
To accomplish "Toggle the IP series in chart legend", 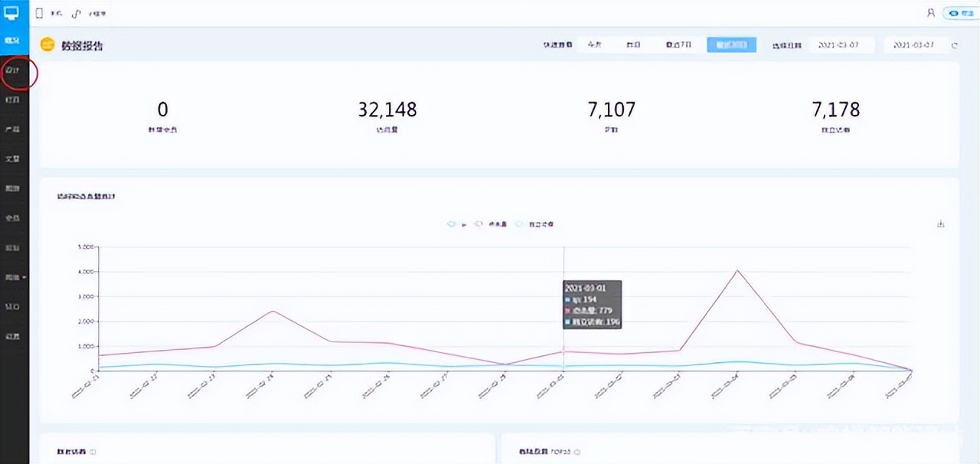I will point(456,224).
